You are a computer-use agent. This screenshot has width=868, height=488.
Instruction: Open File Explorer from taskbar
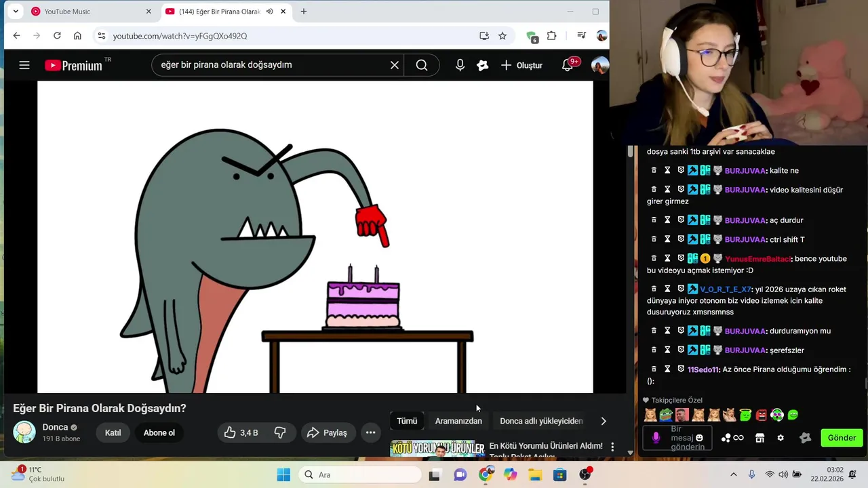[x=535, y=474]
